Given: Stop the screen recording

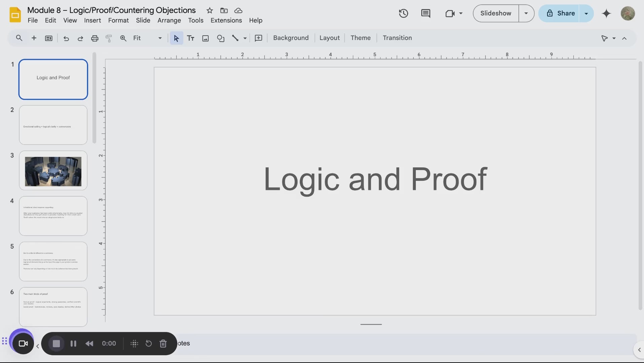Looking at the screenshot, I should pos(56,344).
